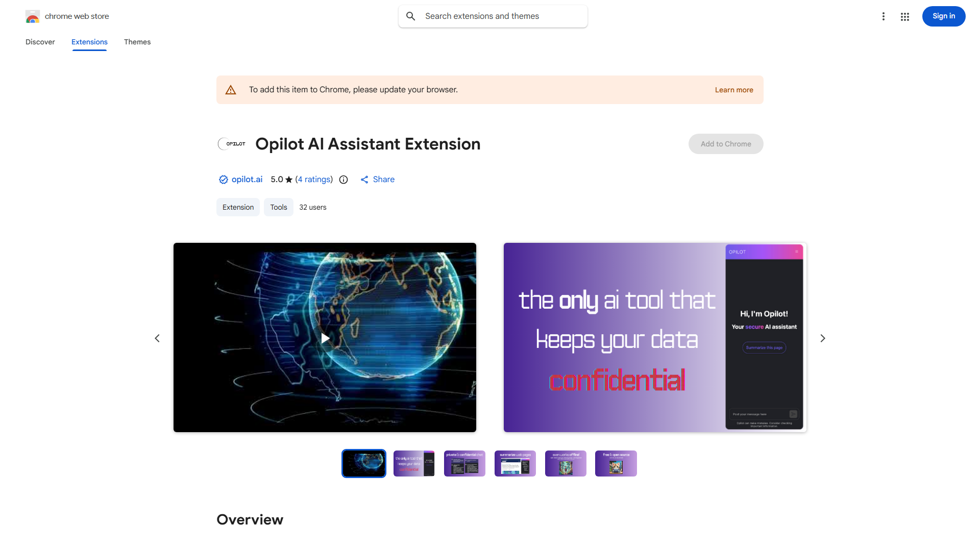Viewport: 980px width, 551px height.
Task: Select the Extension category chip
Action: 238,207
